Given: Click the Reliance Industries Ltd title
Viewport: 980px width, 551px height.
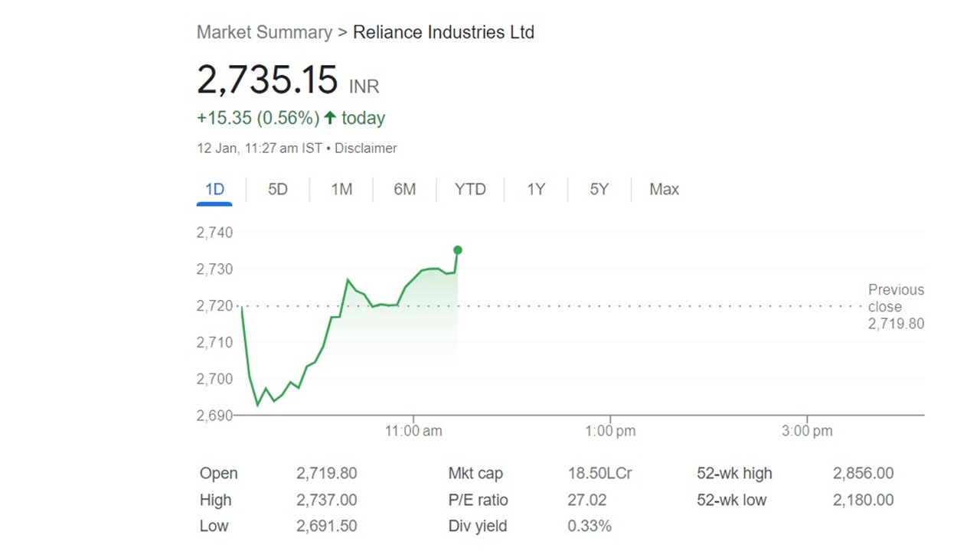Looking at the screenshot, I should click(x=443, y=32).
